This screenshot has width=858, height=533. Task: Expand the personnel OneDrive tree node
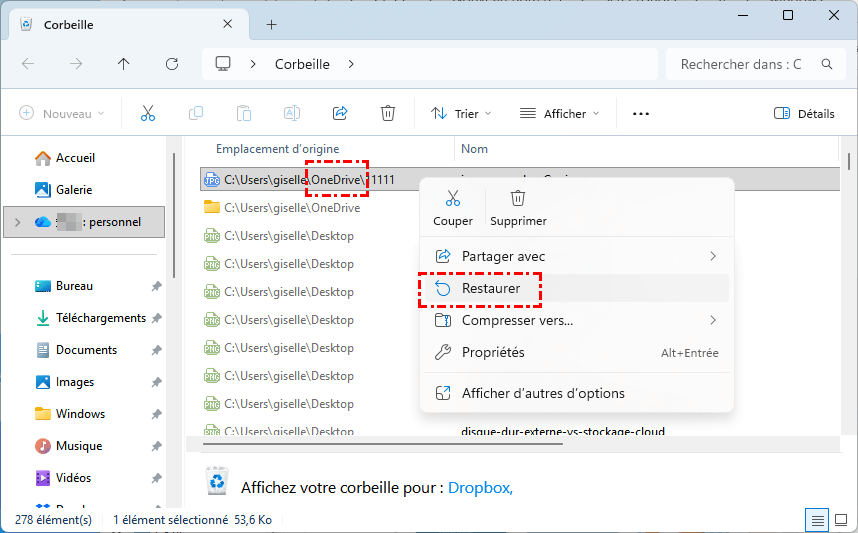click(x=17, y=222)
